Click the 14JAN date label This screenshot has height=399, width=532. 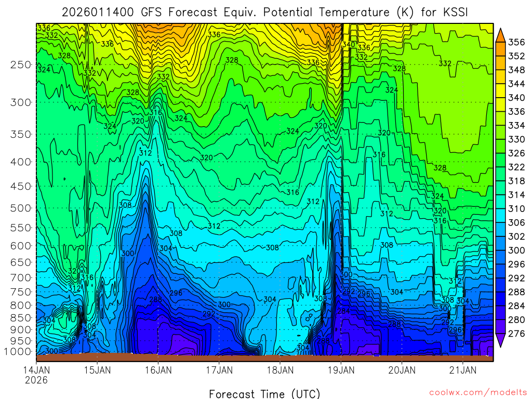pyautogui.click(x=36, y=370)
